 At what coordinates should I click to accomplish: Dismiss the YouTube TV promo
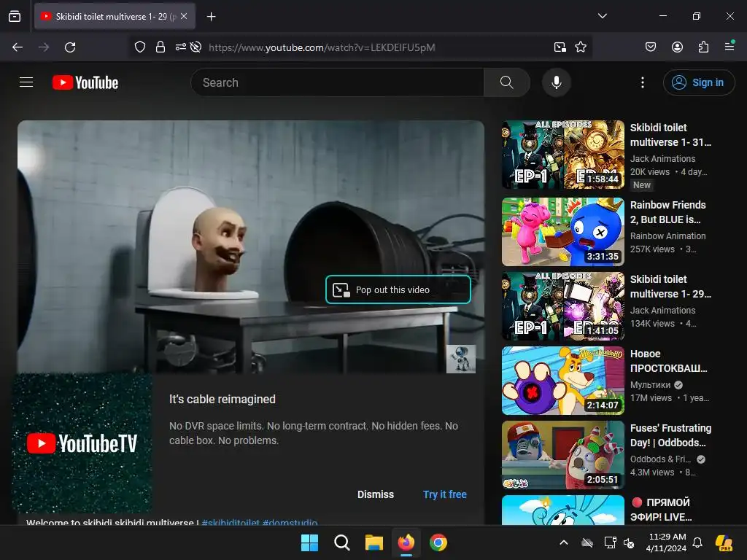coord(376,494)
